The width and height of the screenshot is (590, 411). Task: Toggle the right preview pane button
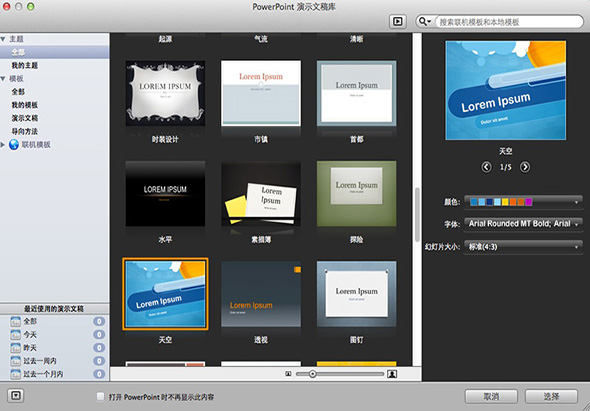pos(397,21)
